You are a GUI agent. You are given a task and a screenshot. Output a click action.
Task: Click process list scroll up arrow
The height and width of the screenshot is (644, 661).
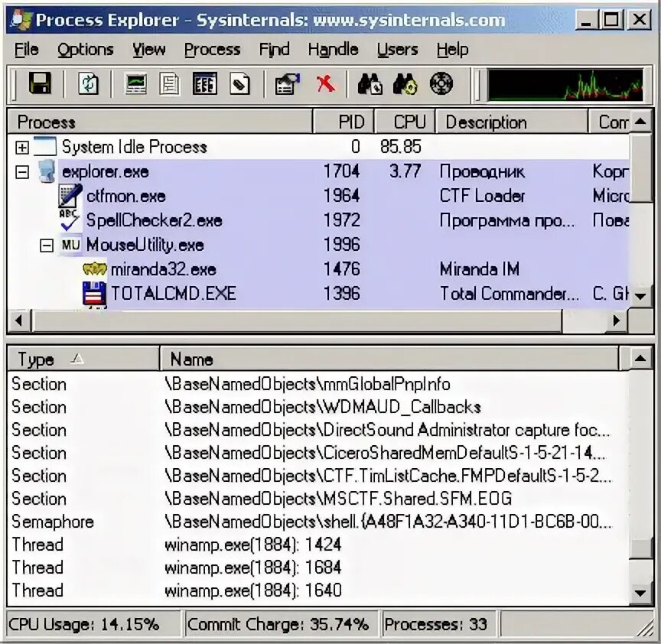[x=640, y=122]
